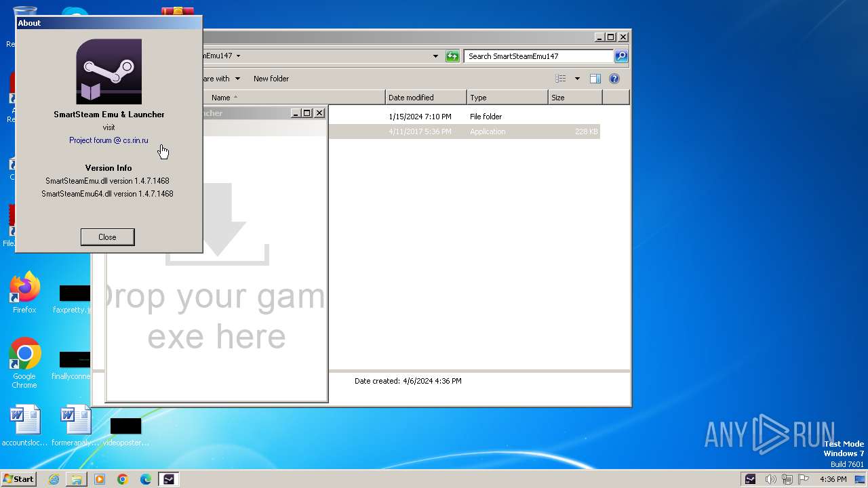Click the 4:36 PM taskbar clock
The image size is (868, 488).
(833, 479)
